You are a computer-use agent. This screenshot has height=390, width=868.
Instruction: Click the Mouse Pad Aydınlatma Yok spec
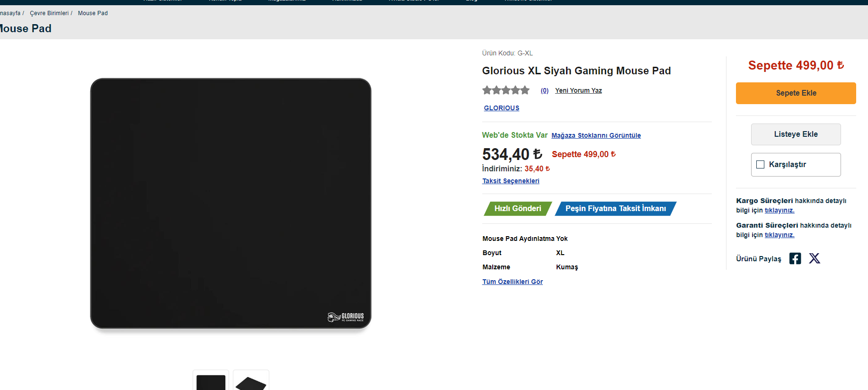(525, 239)
